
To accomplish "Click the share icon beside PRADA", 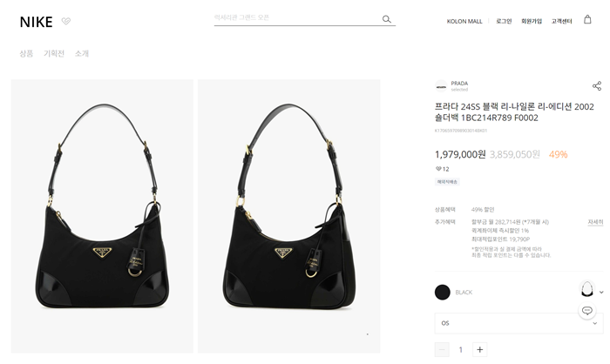I will [597, 86].
